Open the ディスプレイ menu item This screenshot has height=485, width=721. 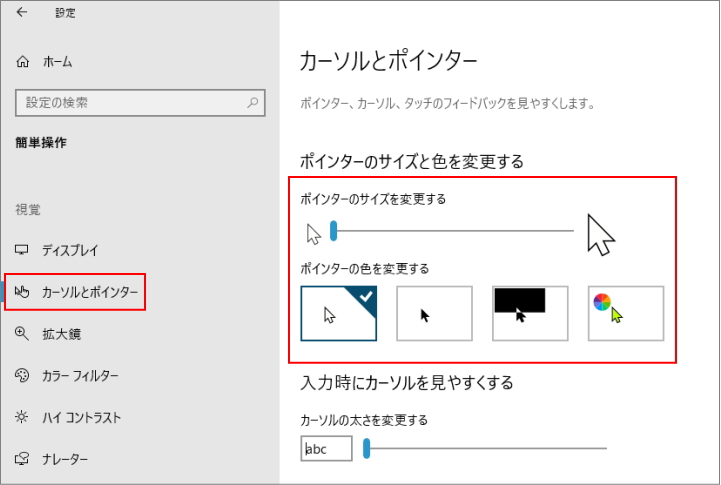tap(70, 250)
